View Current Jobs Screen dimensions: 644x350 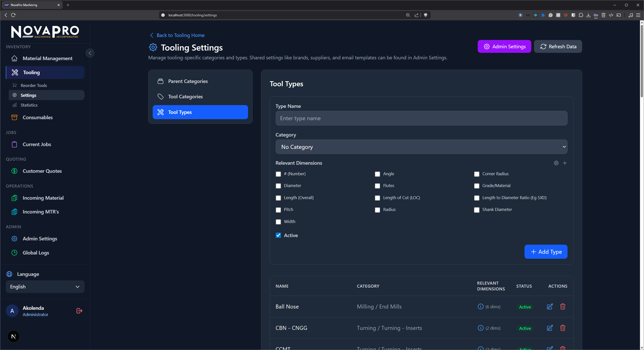coord(37,144)
